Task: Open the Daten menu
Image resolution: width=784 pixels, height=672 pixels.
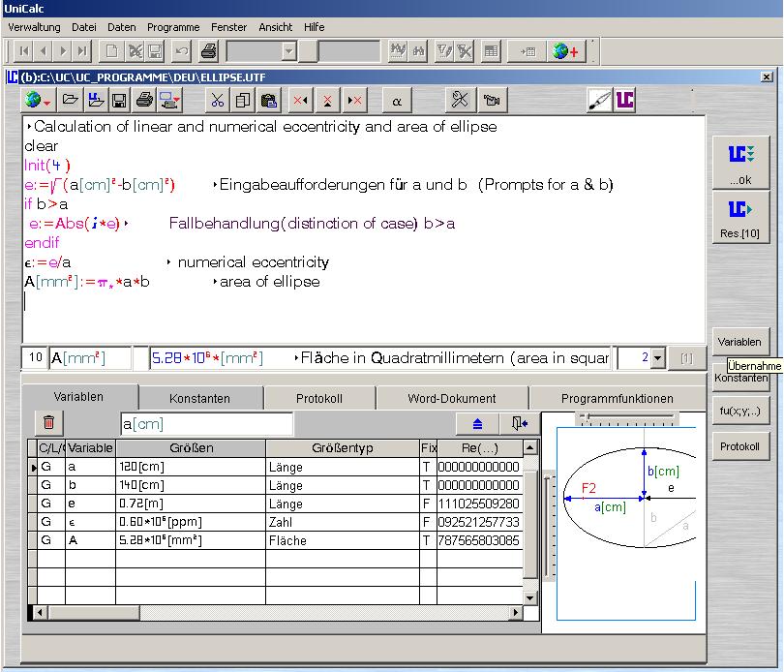Action: point(122,27)
